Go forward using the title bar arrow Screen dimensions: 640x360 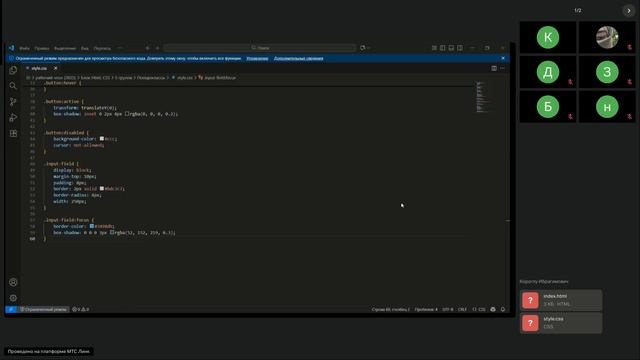click(158, 48)
